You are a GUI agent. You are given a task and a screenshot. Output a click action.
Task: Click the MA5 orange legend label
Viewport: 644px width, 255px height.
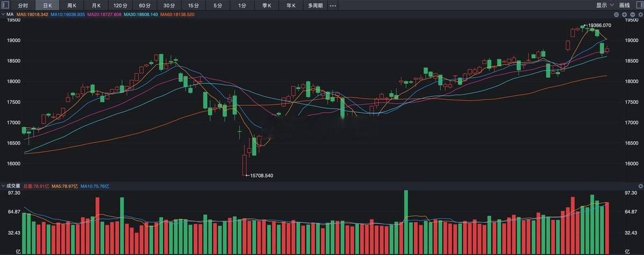click(32, 14)
